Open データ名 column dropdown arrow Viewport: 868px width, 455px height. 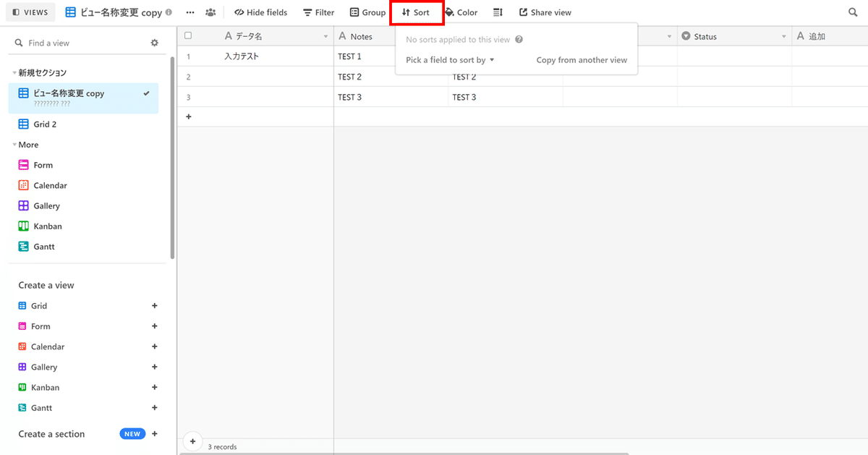click(x=325, y=36)
